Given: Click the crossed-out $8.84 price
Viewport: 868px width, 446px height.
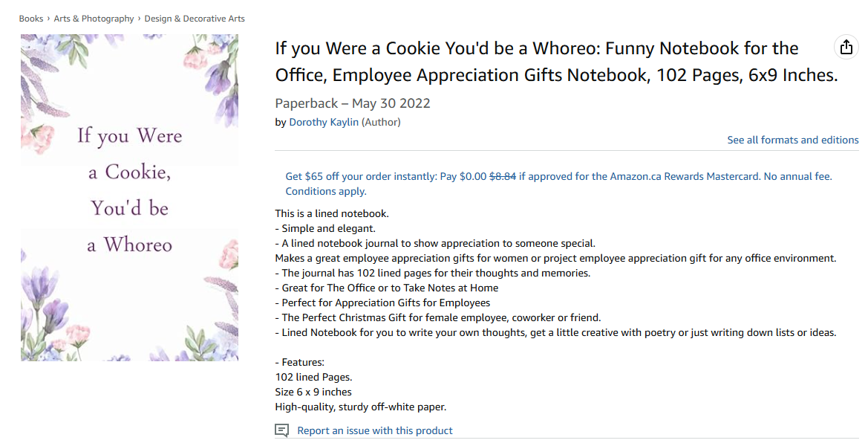Looking at the screenshot, I should (x=502, y=176).
